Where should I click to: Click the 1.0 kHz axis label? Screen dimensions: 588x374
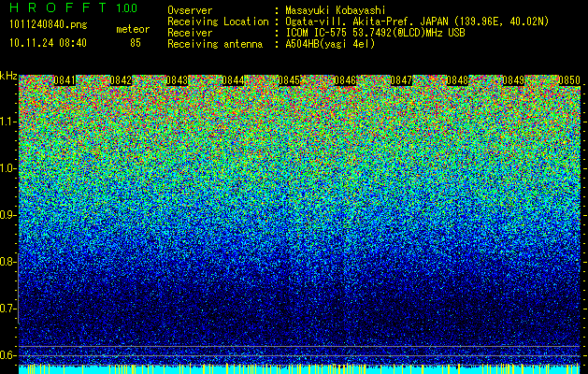click(8, 168)
